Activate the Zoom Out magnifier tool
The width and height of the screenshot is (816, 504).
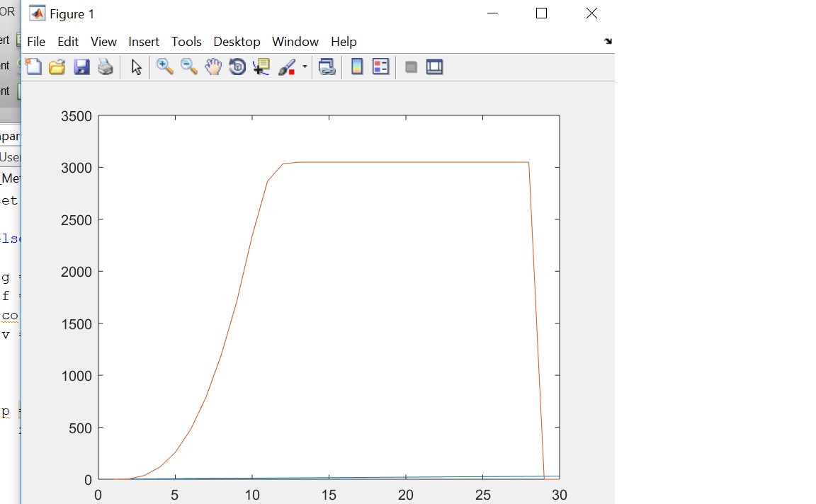point(189,67)
